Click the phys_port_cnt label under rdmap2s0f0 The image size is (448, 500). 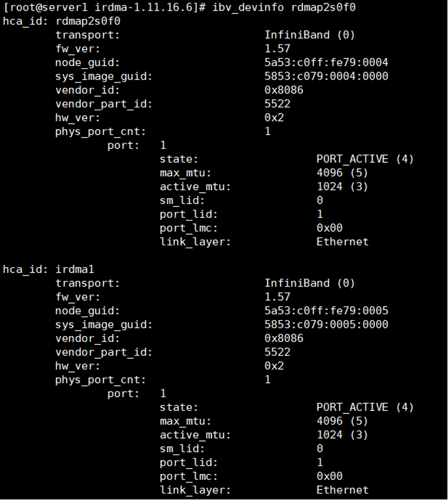(x=100, y=131)
